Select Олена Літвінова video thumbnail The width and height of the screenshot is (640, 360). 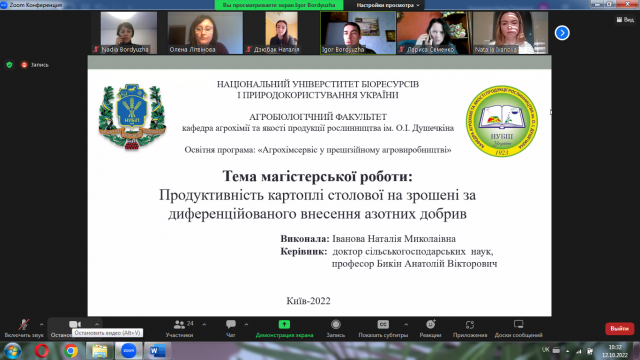point(205,33)
